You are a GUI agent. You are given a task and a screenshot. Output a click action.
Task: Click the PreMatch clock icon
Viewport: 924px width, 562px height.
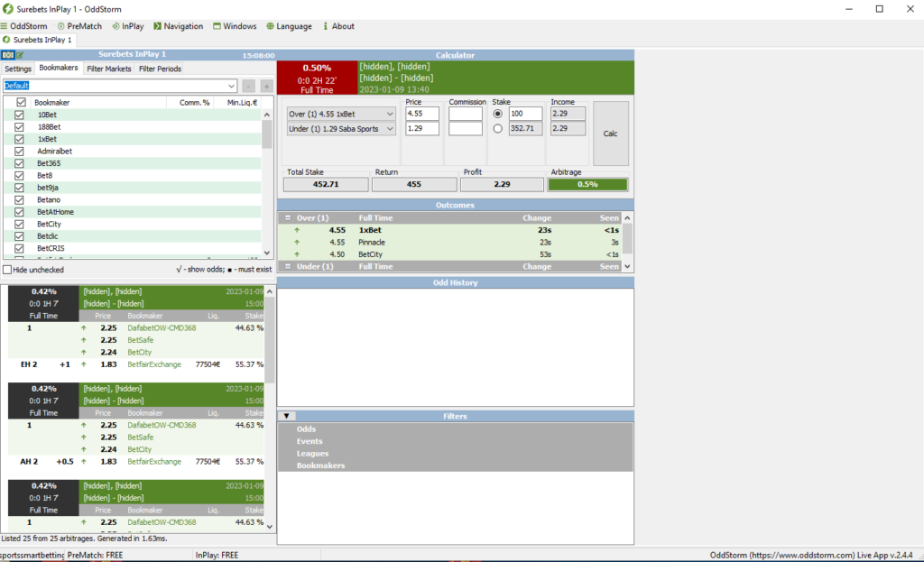click(60, 26)
